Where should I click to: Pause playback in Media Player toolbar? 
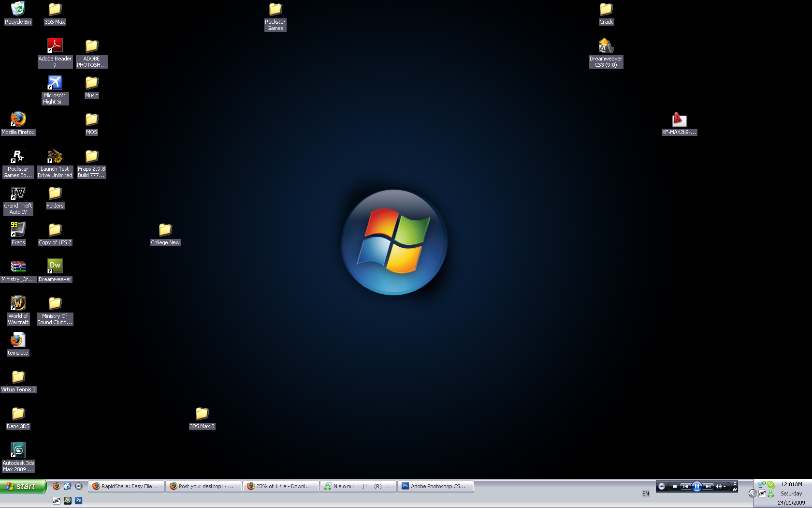tap(696, 486)
